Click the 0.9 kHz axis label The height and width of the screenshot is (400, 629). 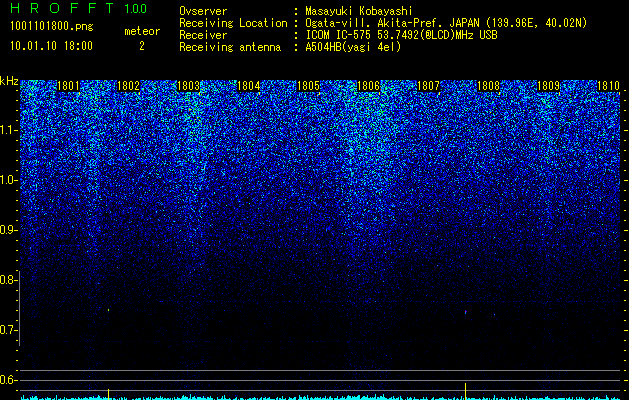click(x=8, y=230)
